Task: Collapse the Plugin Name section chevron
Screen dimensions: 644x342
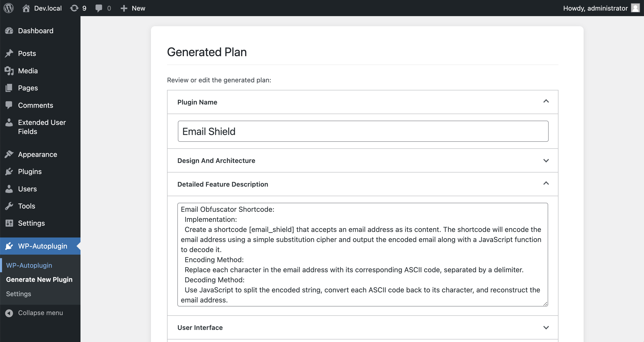Action: [x=546, y=101]
